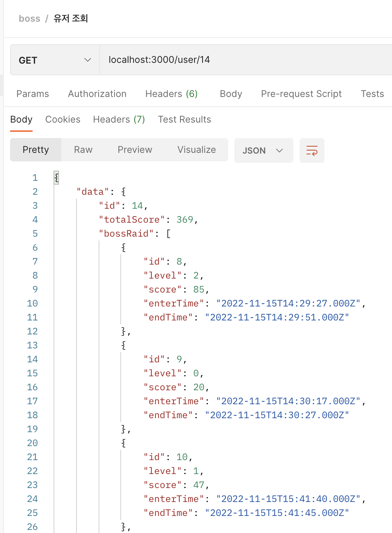
Task: Open the request Headers (6) tab
Action: 171,93
